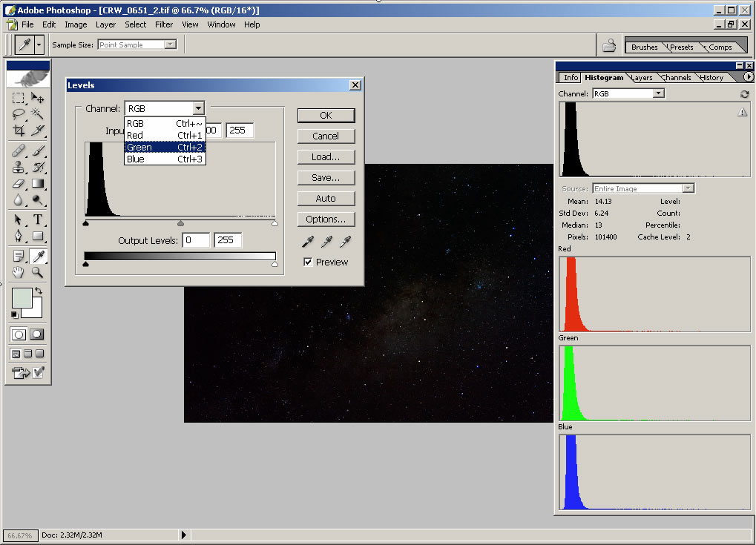This screenshot has height=545, width=756.
Task: Click the Auto button in Levels
Action: pos(326,199)
